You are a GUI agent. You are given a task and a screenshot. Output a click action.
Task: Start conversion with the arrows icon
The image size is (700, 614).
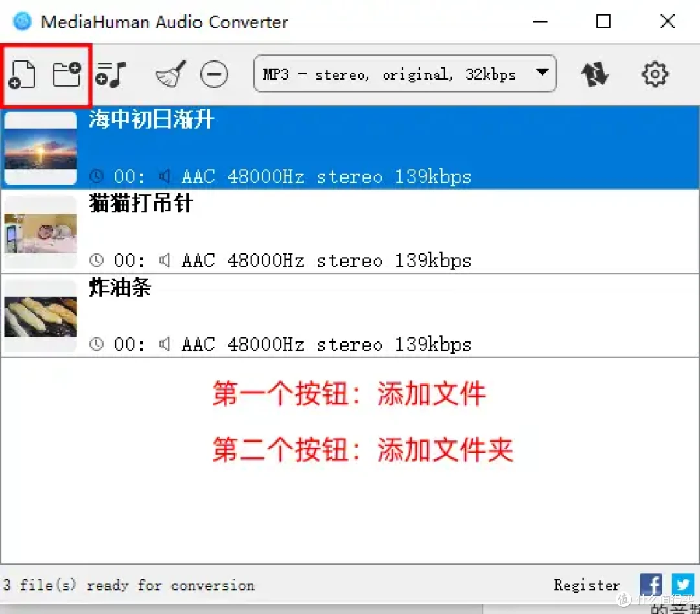click(594, 74)
